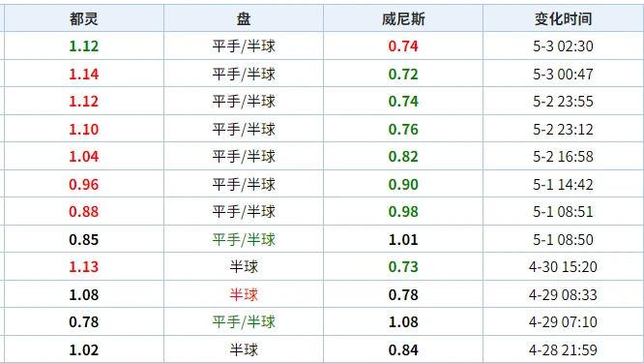644x363 pixels.
Task: Click the red 都灵 value 1.04
Action: pyautogui.click(x=84, y=156)
